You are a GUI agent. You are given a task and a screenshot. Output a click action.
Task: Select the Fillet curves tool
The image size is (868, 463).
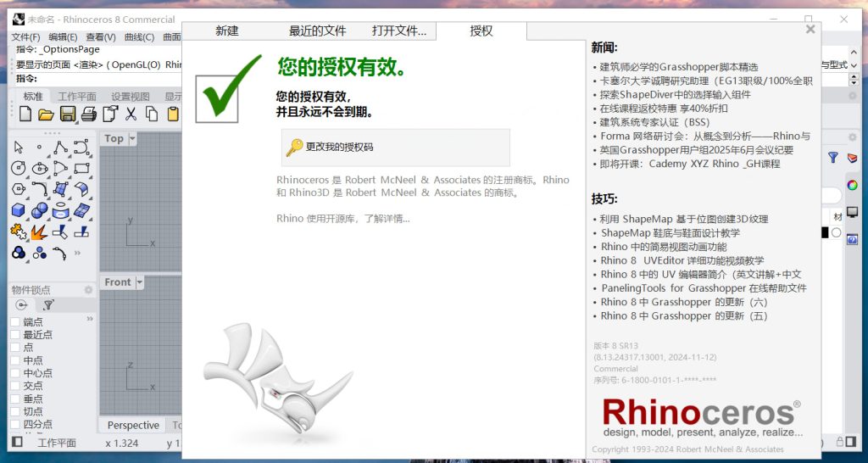[39, 189]
